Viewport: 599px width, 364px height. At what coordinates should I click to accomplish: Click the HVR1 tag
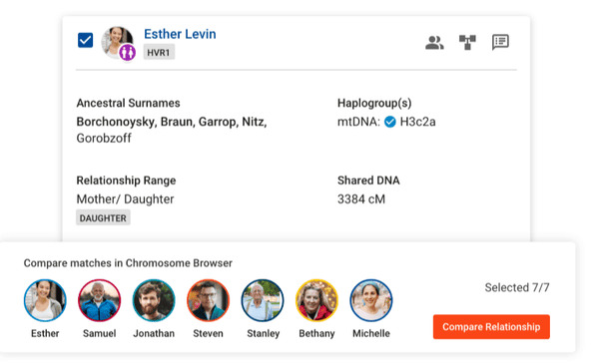point(159,52)
